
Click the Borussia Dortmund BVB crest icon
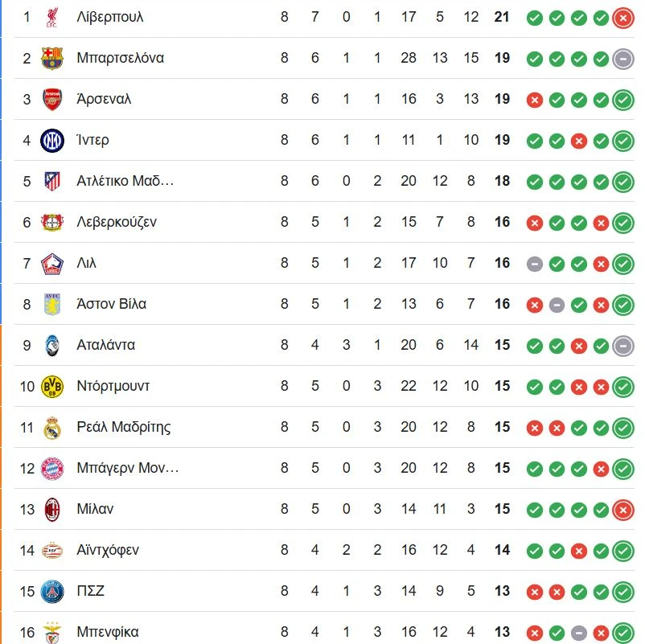click(52, 387)
